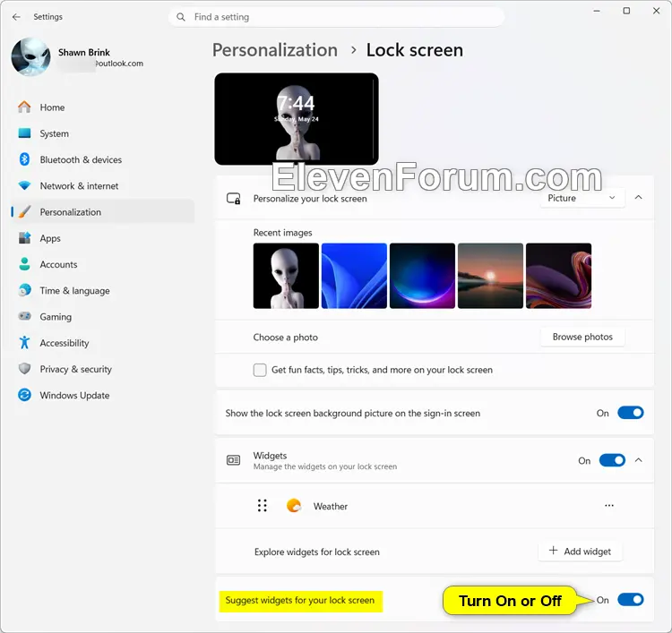Click in Find a setting box

click(336, 17)
